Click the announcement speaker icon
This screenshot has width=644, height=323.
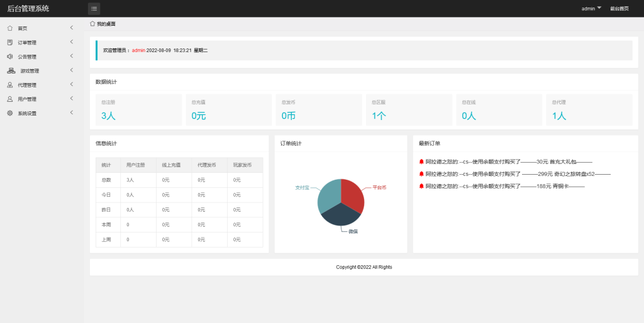point(10,56)
